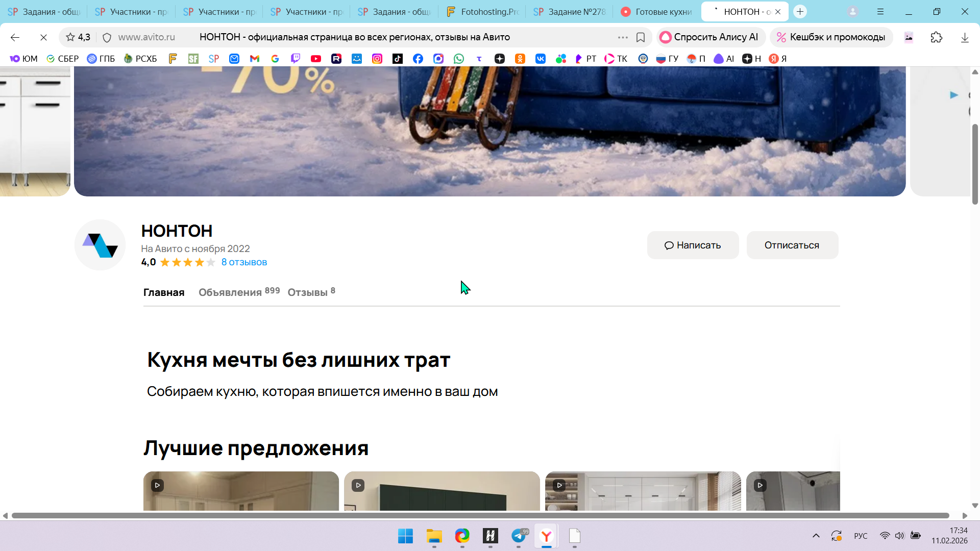Stop page loading with the X button

coord(43,37)
